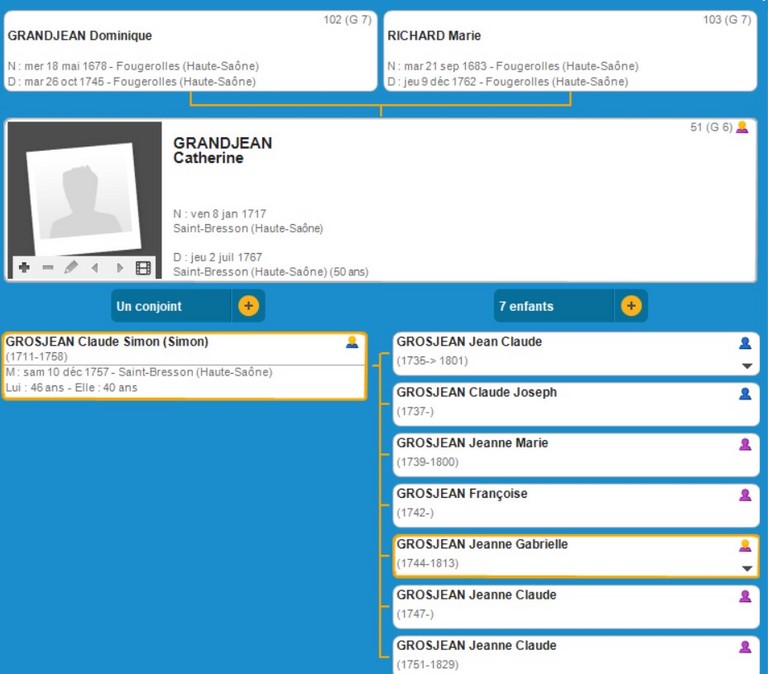Go to next photo with right arrow
This screenshot has width=768, height=674.
(x=119, y=268)
